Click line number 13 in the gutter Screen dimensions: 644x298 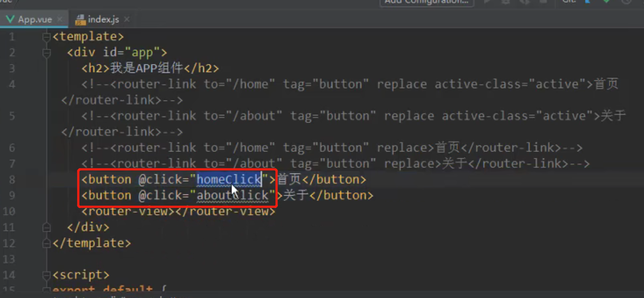tap(9, 259)
